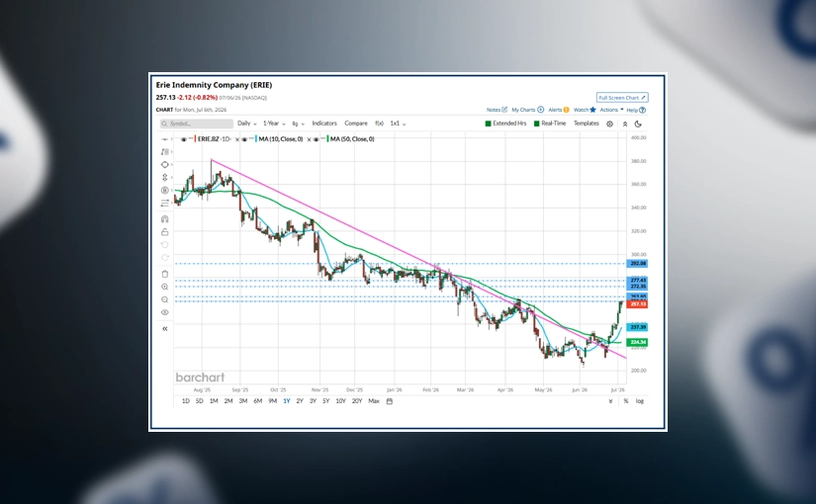Toggle the magnet snap tool

(164, 219)
